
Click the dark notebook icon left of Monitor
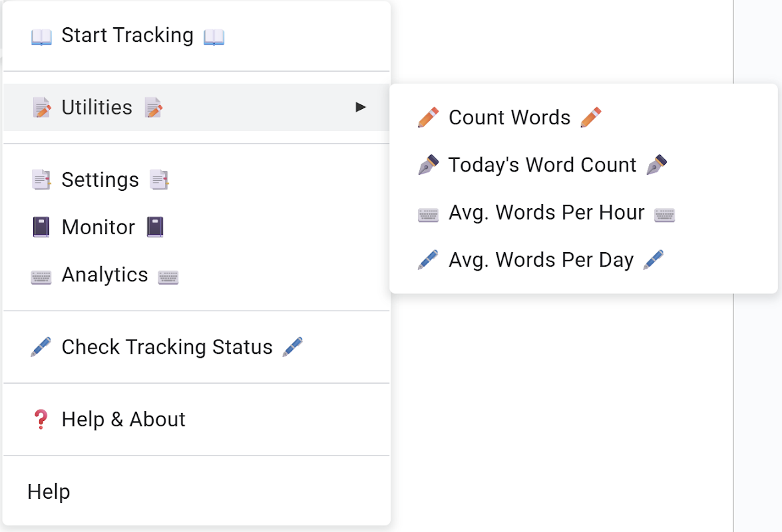click(41, 227)
